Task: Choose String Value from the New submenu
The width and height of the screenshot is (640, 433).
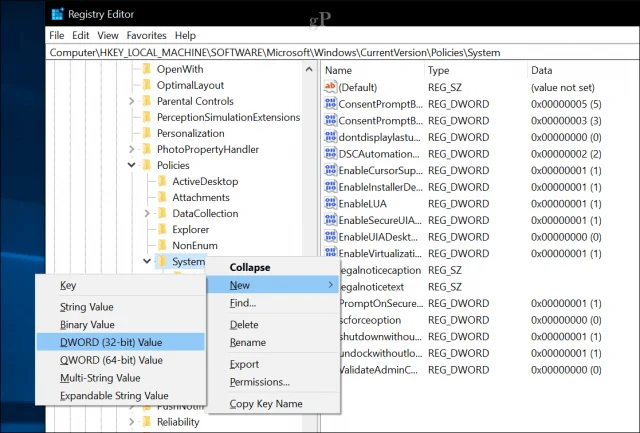Action: pyautogui.click(x=120, y=306)
